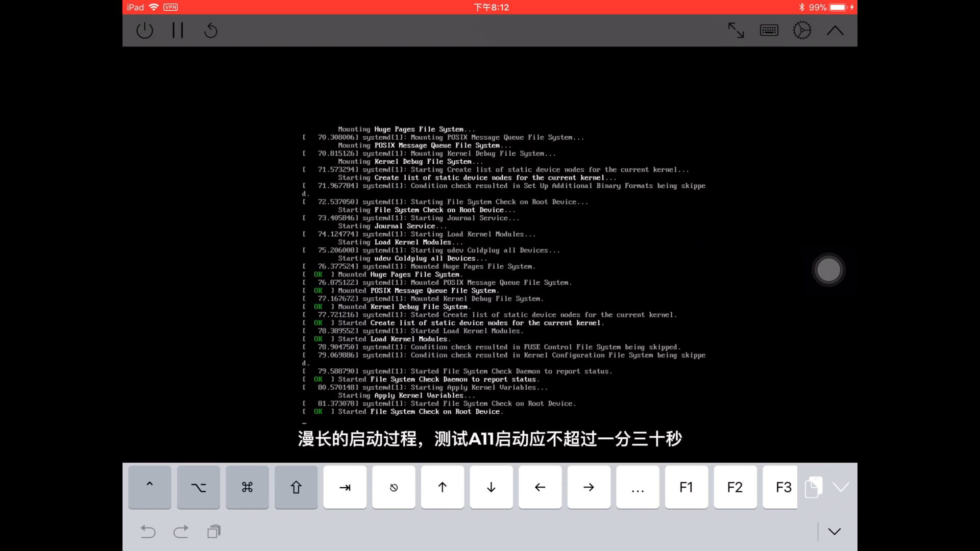Tap the clock reading 下午8:12
980x551 pixels.
tap(491, 7)
